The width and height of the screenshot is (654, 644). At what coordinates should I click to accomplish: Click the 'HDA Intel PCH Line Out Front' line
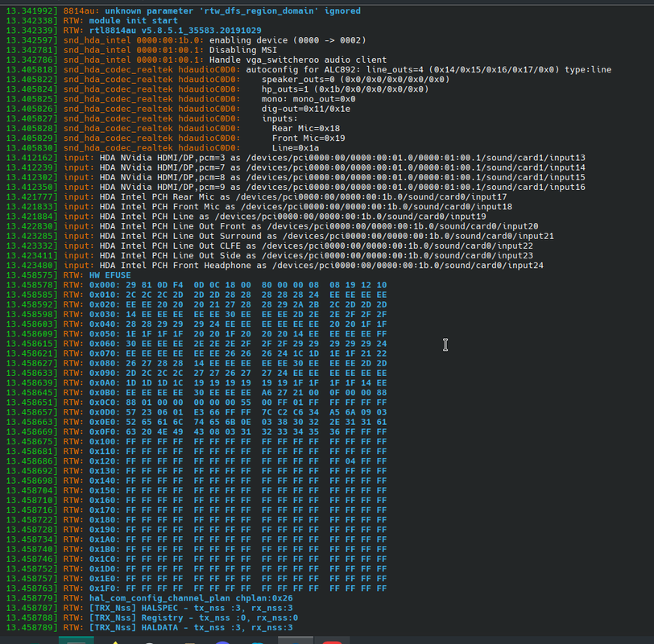pyautogui.click(x=272, y=226)
